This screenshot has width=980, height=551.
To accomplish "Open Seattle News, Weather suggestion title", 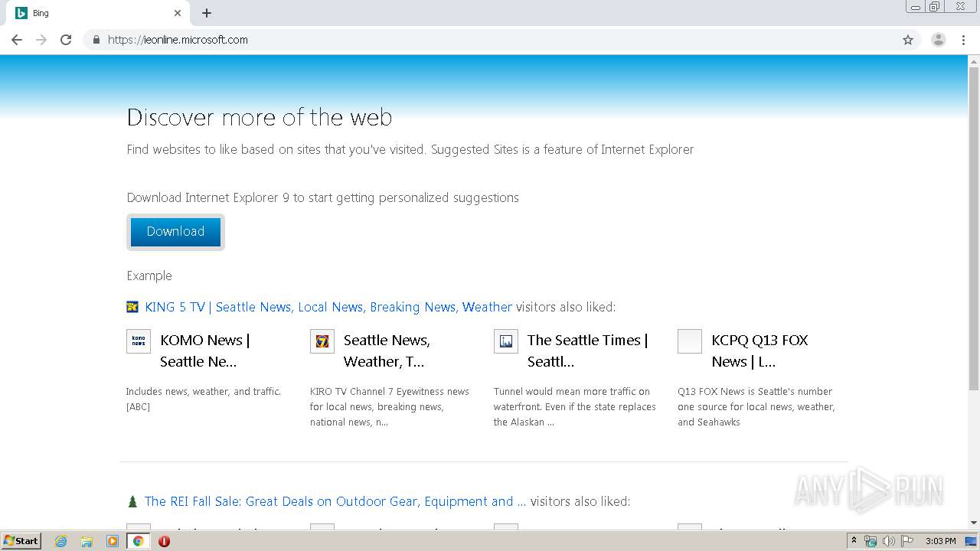I will (387, 350).
